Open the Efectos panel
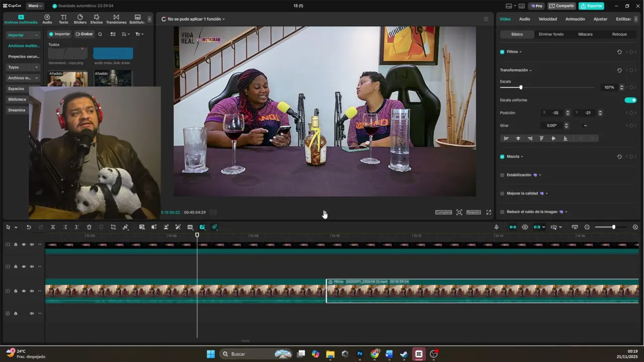This screenshot has width=644, height=362. [97, 19]
